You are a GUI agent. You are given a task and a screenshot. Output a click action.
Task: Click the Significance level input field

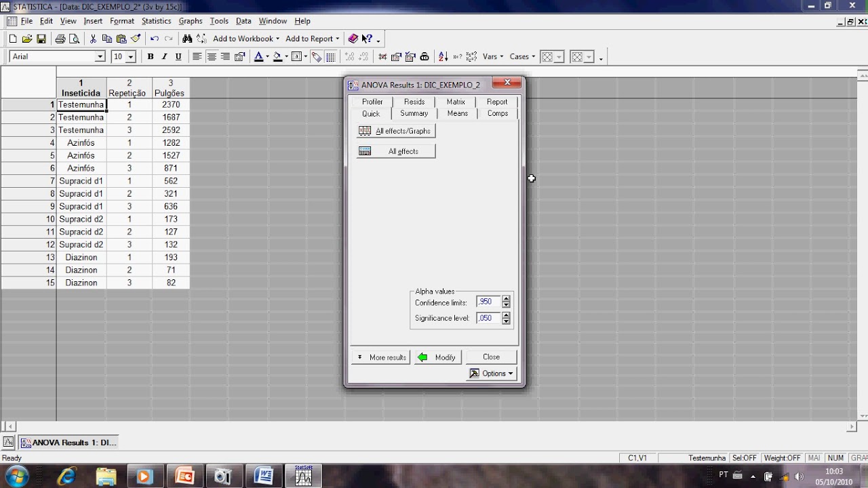point(488,318)
